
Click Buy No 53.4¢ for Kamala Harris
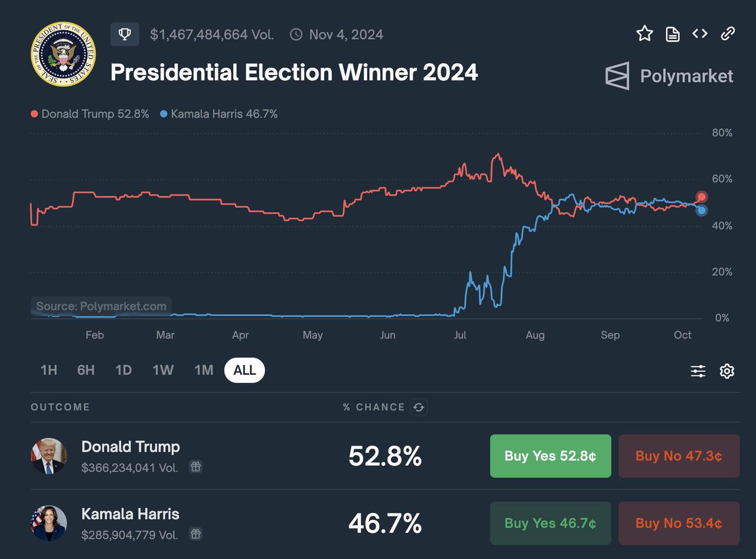pyautogui.click(x=679, y=523)
